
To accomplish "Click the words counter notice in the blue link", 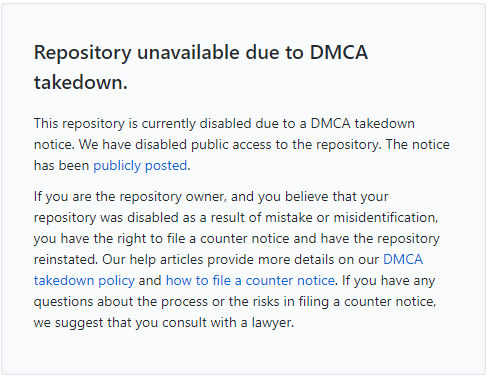I will [x=290, y=281].
